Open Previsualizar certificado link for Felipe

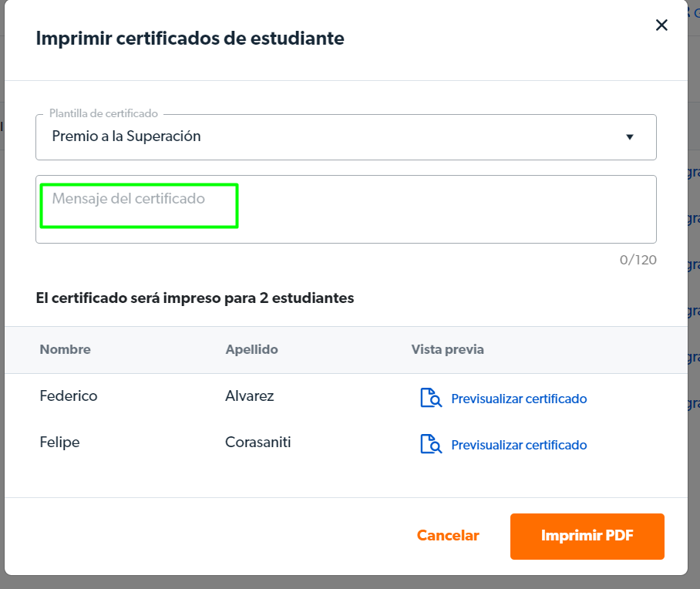coord(519,445)
